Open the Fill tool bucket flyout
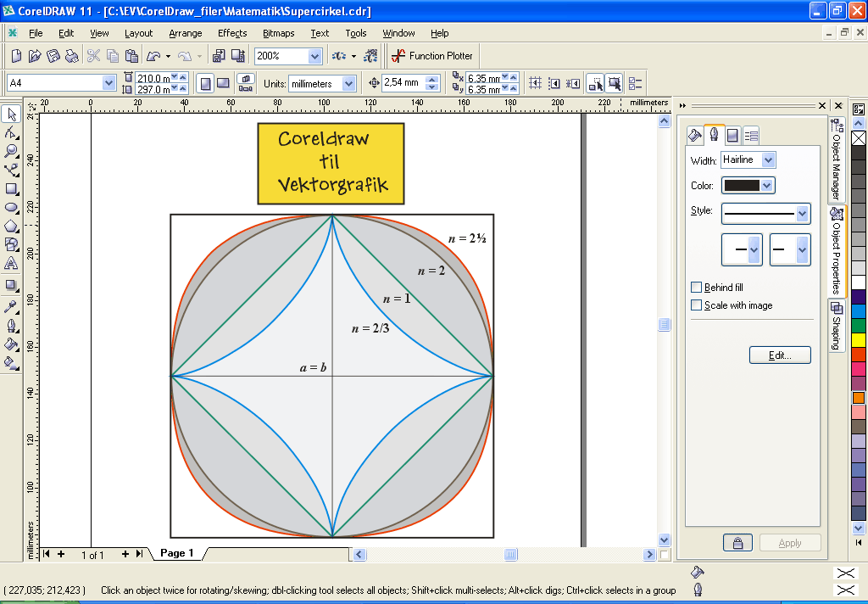Image resolution: width=868 pixels, height=604 pixels. pyautogui.click(x=11, y=344)
